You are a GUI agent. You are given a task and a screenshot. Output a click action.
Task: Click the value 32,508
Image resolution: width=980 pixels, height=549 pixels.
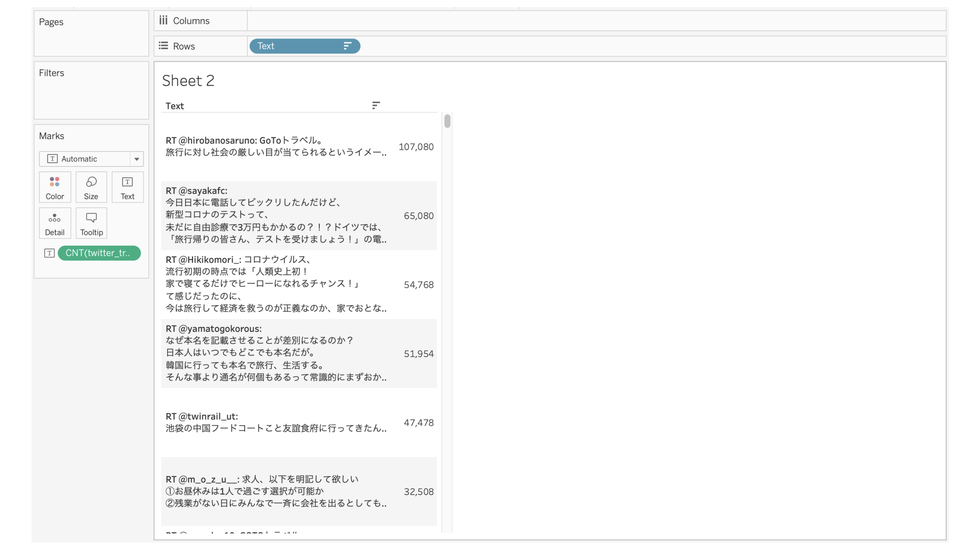[x=418, y=491]
